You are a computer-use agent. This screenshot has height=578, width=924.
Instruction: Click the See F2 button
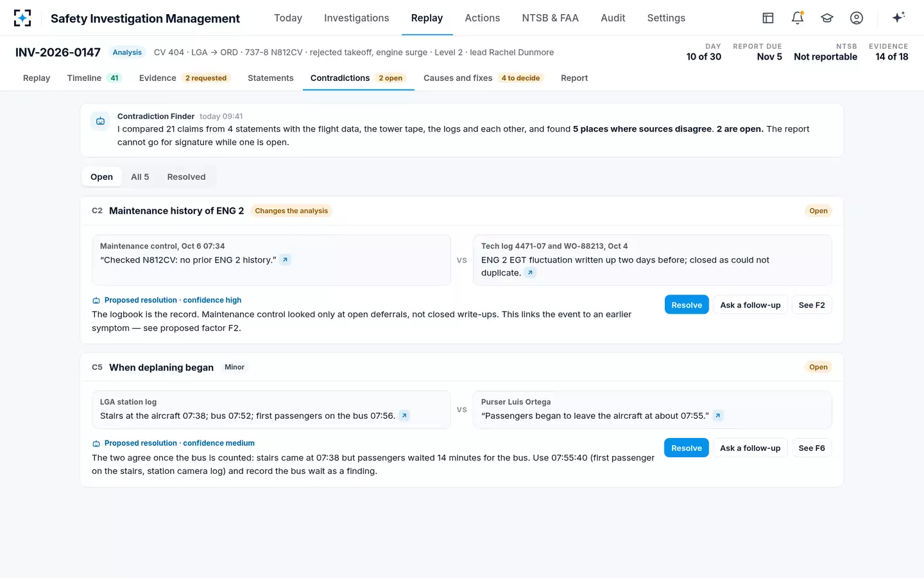(x=812, y=305)
